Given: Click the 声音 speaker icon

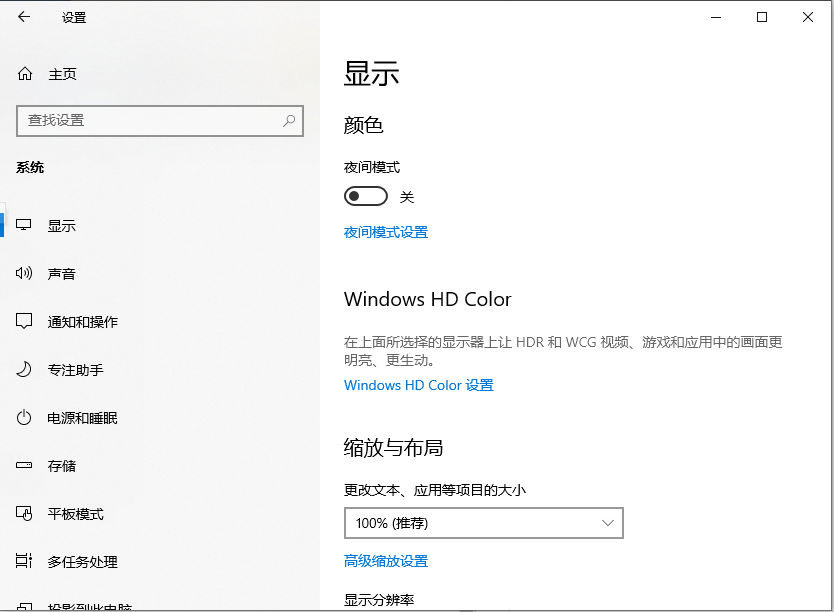Looking at the screenshot, I should click(x=24, y=274).
